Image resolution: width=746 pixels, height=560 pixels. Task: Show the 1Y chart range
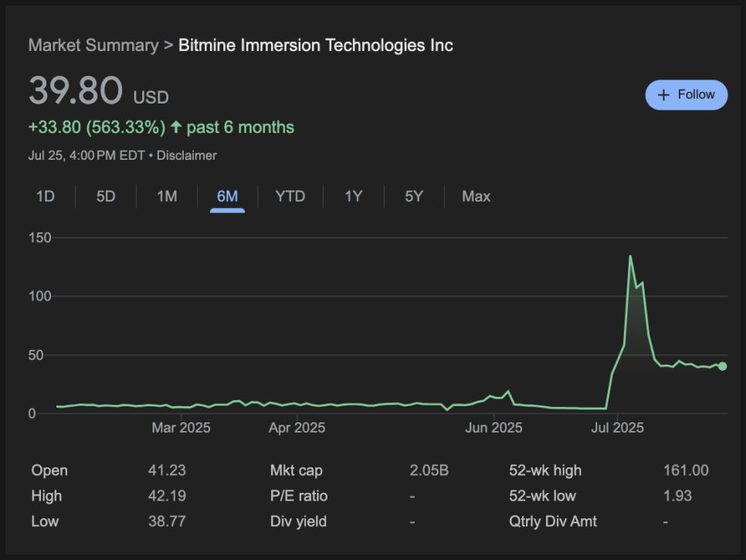click(x=354, y=196)
